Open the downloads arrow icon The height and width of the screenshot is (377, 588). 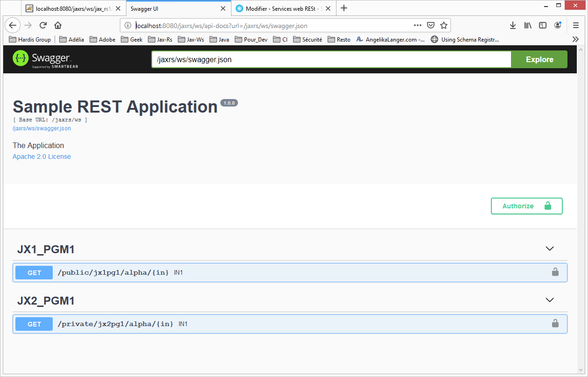pyautogui.click(x=512, y=25)
